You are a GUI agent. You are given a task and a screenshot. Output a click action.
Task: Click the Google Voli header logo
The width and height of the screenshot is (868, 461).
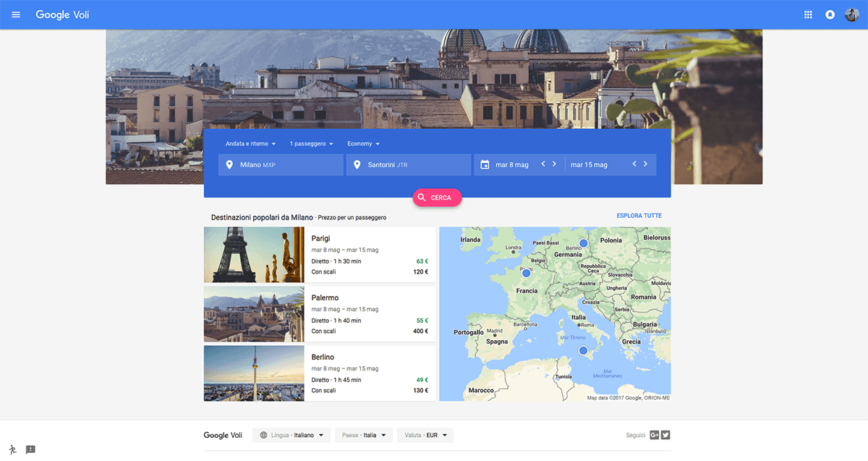click(62, 14)
